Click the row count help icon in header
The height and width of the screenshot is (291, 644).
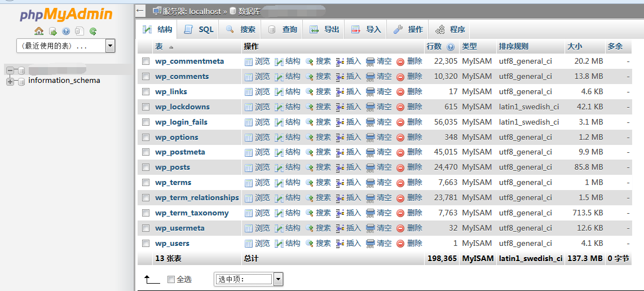[x=451, y=47]
